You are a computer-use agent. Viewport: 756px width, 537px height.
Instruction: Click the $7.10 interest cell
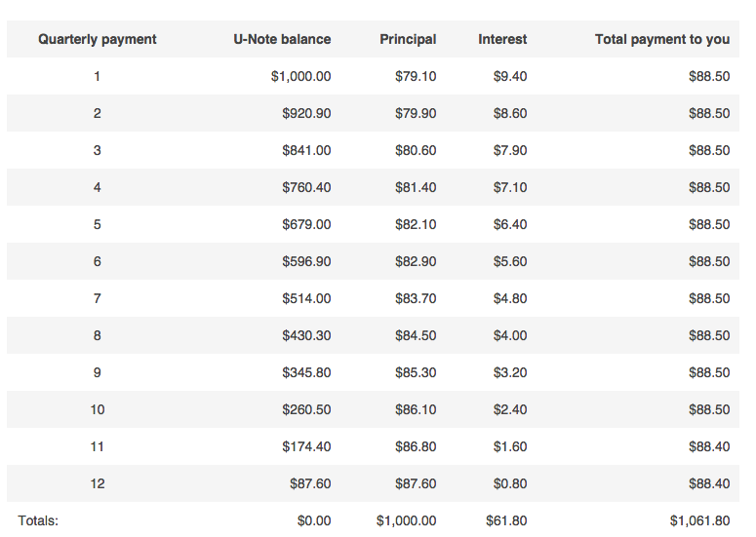coord(510,187)
